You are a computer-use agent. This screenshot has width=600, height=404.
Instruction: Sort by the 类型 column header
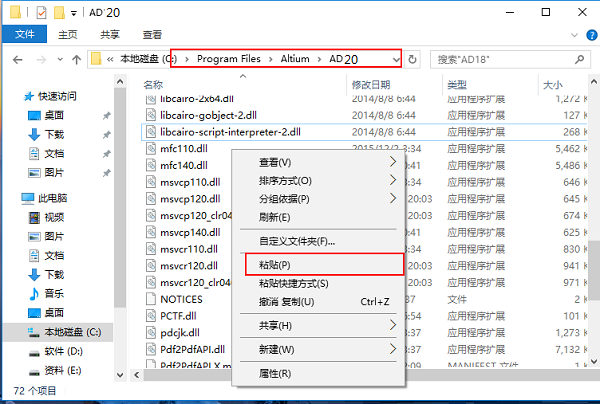tap(457, 85)
